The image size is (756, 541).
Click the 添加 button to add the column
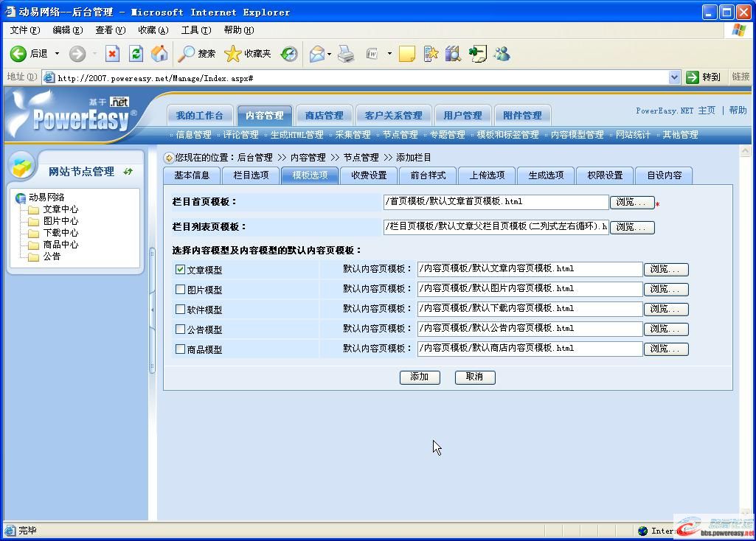click(x=419, y=377)
